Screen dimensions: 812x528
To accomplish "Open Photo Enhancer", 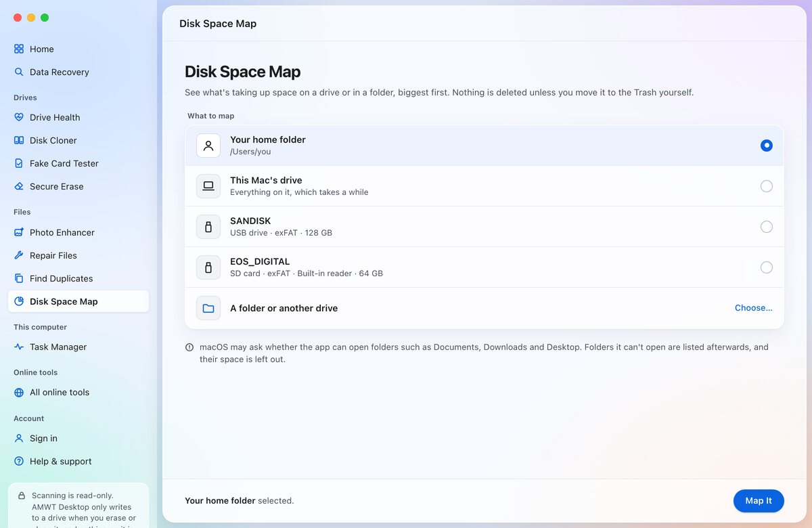I will tap(78, 232).
